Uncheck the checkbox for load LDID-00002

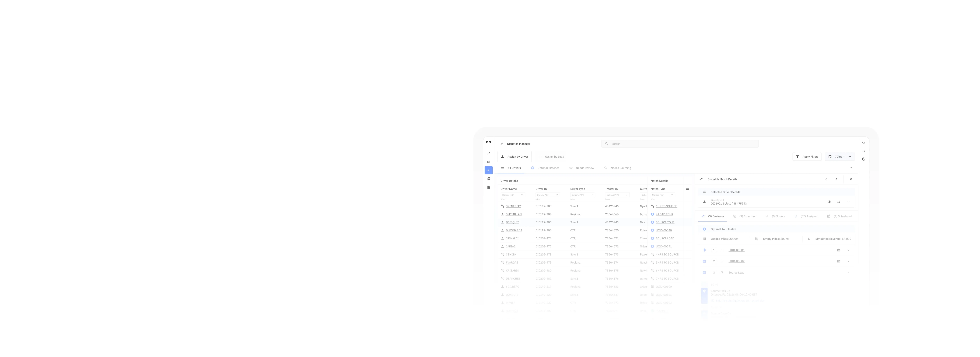pos(704,261)
